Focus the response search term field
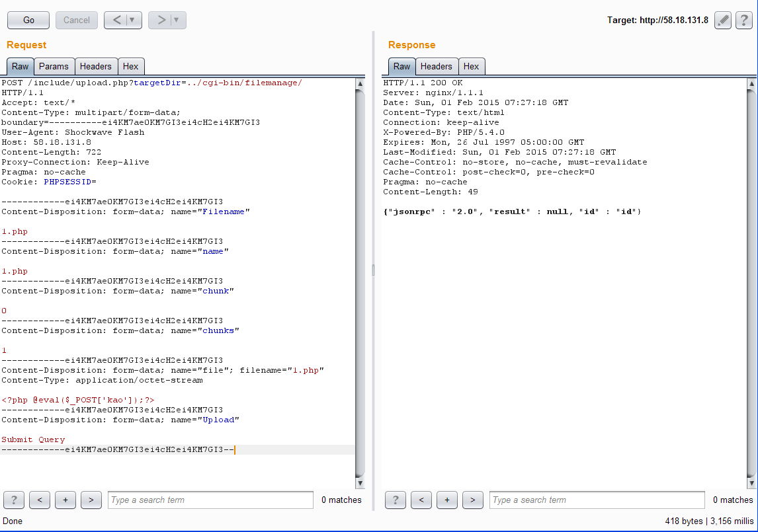The image size is (758, 532). [x=597, y=500]
